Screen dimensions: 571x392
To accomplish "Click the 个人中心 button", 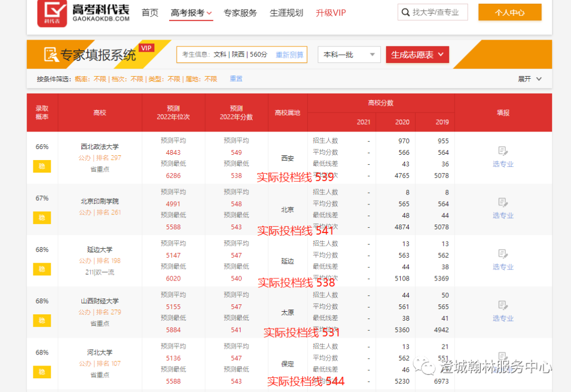I will tap(510, 12).
